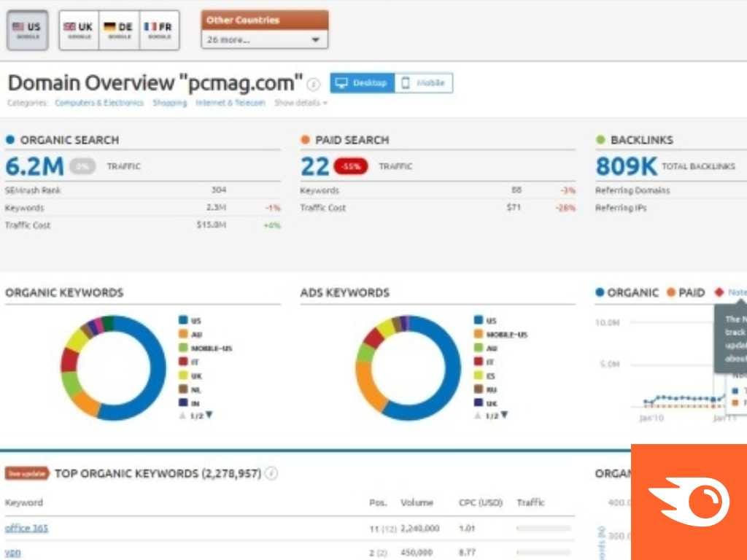Click the 22 paid search traffic value
Screen dimensions: 747x560
click(x=315, y=166)
